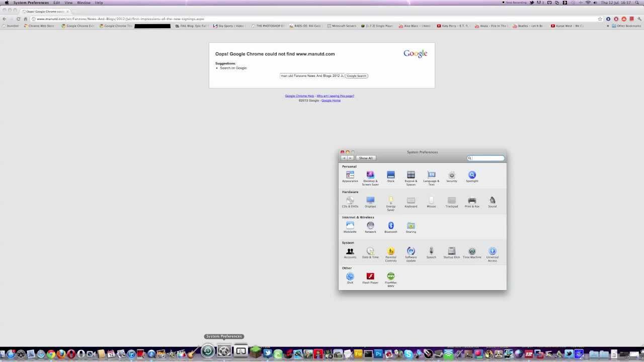This screenshot has height=362, width=644.
Task: Click Show All in System Preferences
Action: click(366, 158)
